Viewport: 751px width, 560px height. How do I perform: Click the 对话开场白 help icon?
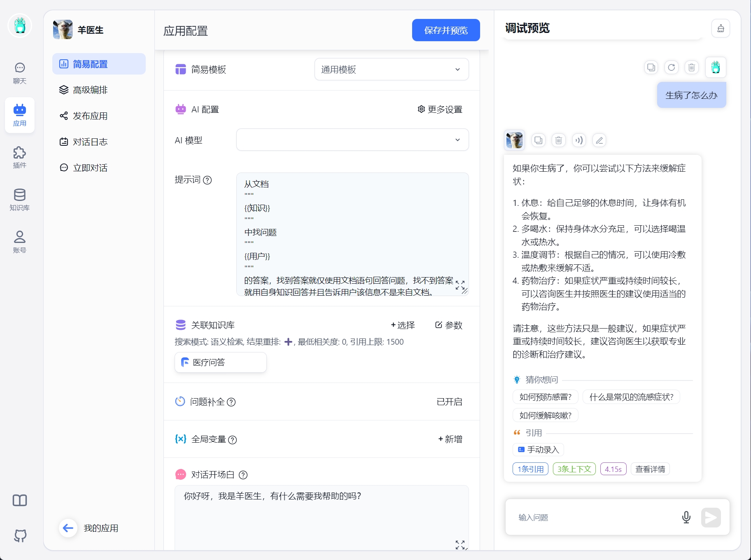coord(243,475)
